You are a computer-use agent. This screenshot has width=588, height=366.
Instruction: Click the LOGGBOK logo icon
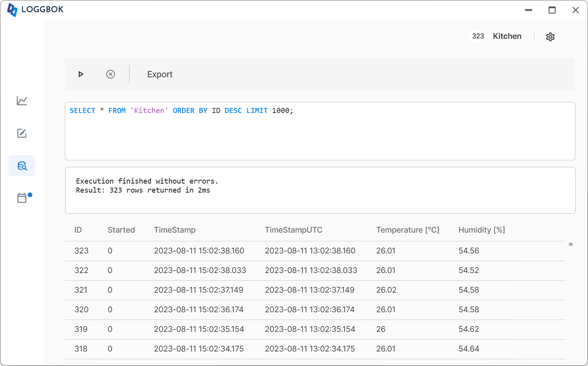click(12, 10)
